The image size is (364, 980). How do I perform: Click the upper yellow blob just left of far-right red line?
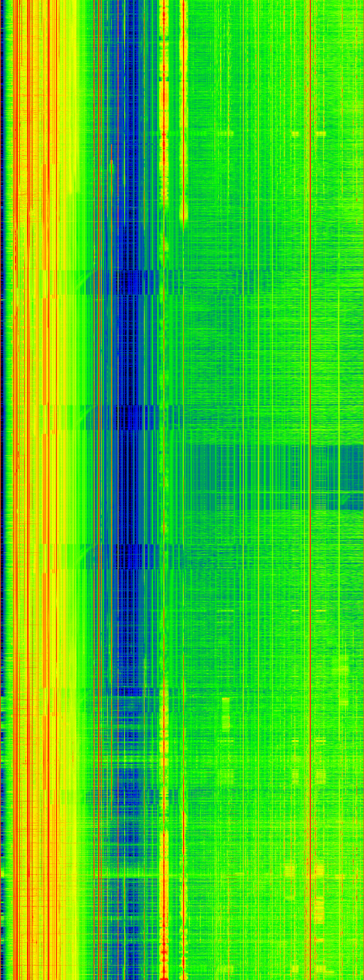[x=295, y=134]
